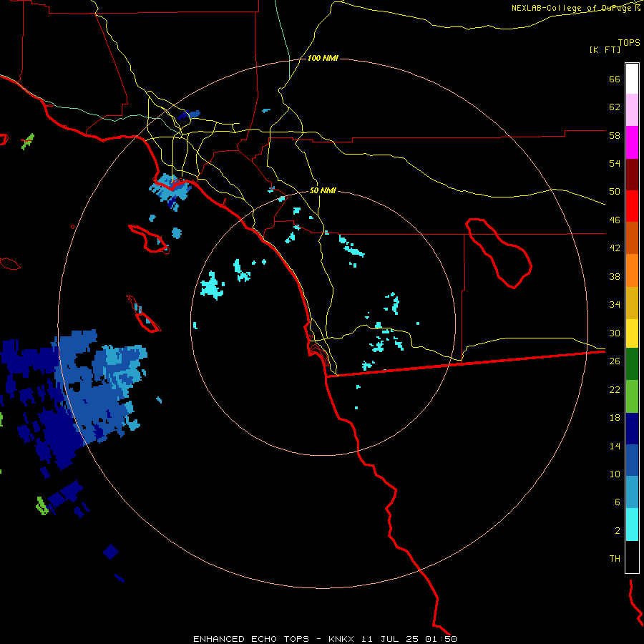Click the Salton Sea red outline
Viewport: 644px width, 644px height.
[499, 253]
